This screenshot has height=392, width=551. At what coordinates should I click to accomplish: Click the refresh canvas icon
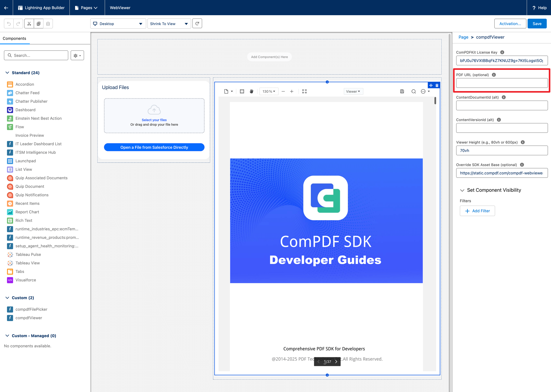(197, 24)
